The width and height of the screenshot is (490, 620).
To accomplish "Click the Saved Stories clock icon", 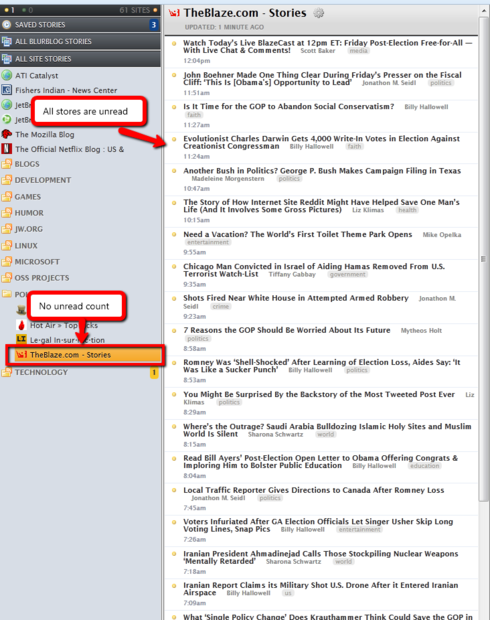I will tap(6, 25).
